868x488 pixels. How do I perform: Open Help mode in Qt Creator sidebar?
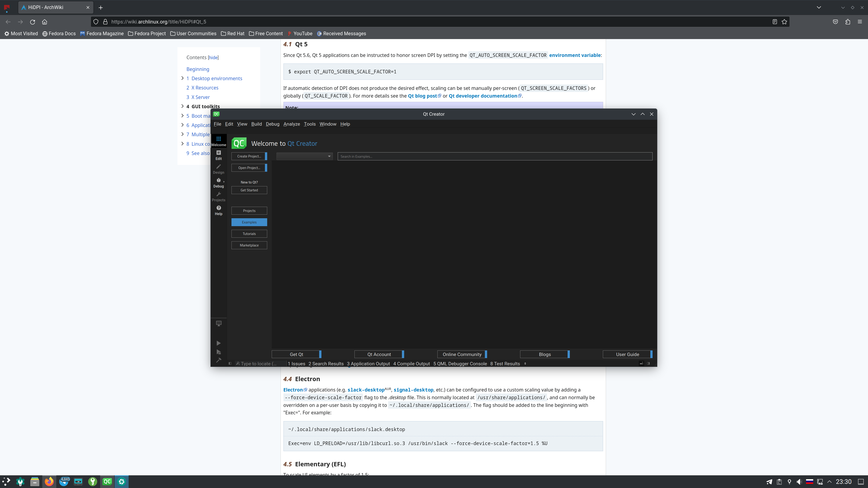(218, 210)
